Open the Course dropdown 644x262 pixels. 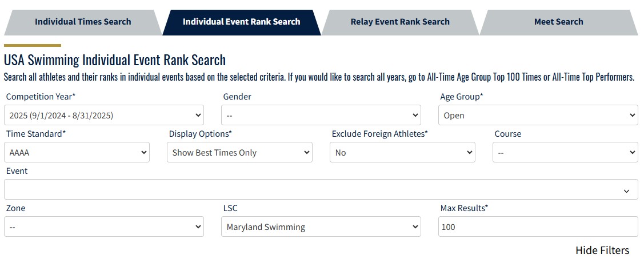coord(565,153)
